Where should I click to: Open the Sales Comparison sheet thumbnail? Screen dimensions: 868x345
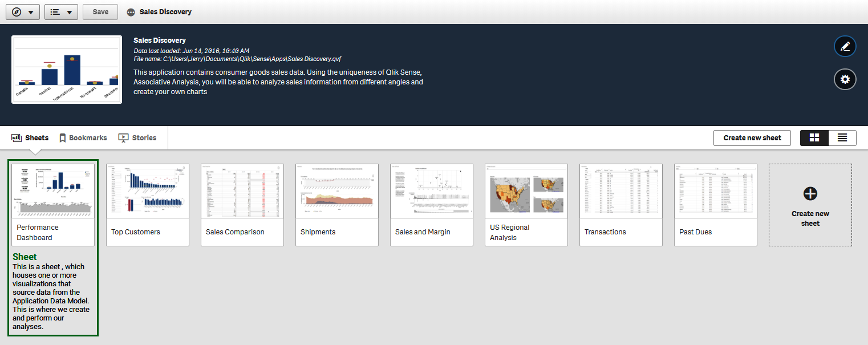pyautogui.click(x=242, y=191)
